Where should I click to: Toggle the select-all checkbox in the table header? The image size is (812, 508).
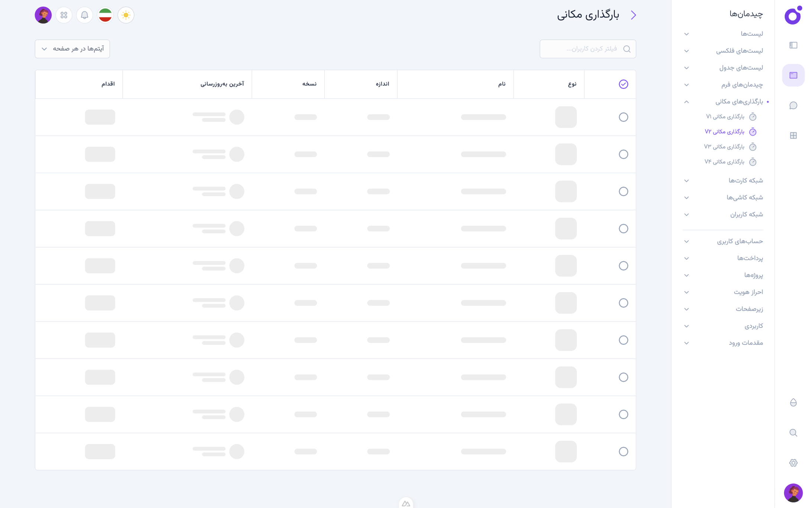[623, 84]
